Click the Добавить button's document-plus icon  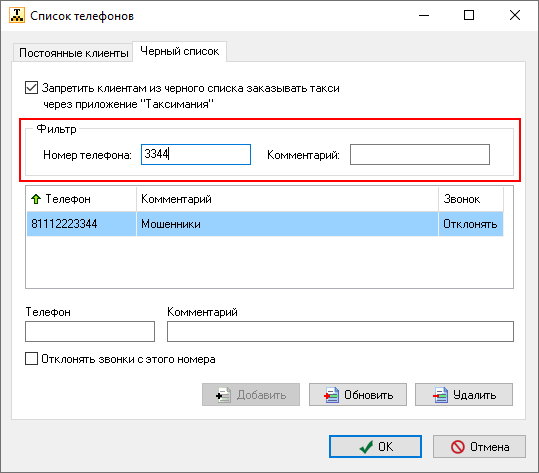pyautogui.click(x=223, y=395)
